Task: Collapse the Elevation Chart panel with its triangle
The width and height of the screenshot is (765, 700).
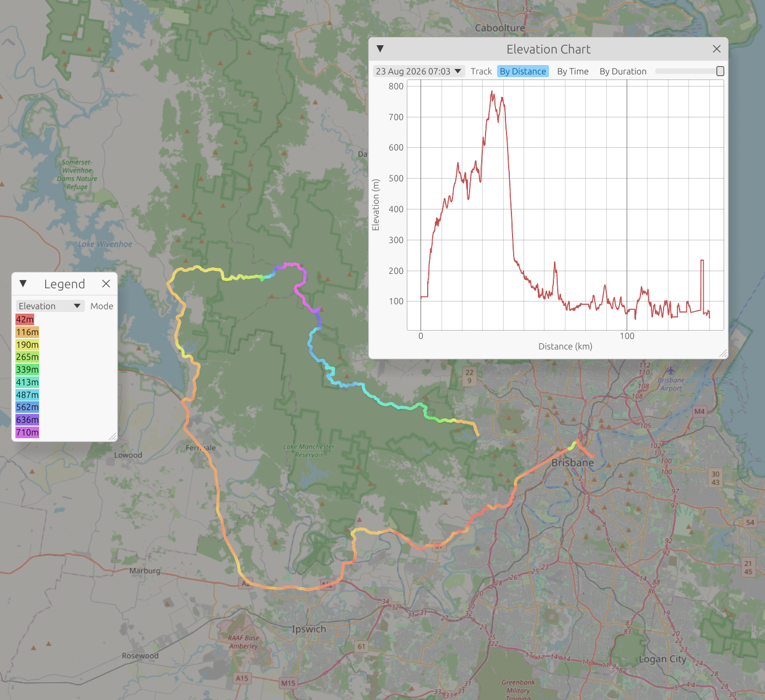Action: (380, 49)
